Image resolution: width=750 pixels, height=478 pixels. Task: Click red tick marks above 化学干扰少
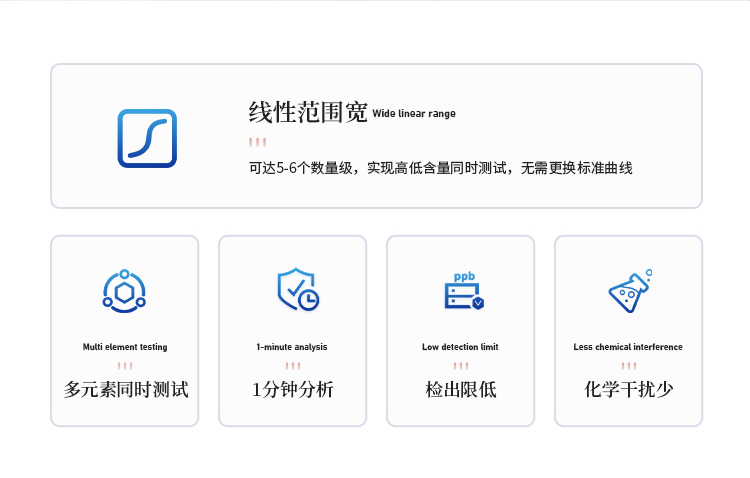(628, 366)
